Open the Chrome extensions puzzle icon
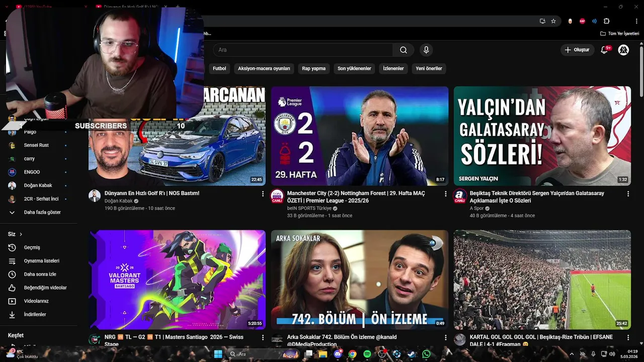The height and width of the screenshot is (362, 644). (x=606, y=21)
